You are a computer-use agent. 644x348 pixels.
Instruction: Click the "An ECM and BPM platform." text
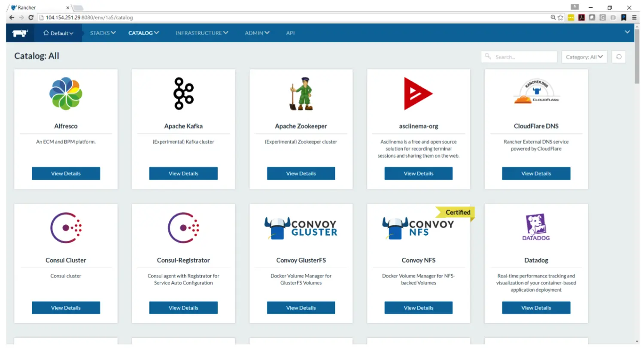point(66,142)
